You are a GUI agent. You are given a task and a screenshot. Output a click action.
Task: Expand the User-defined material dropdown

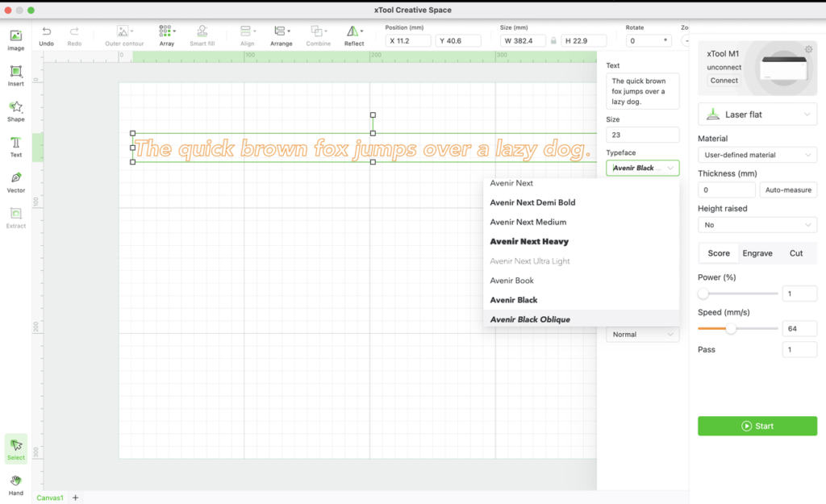click(757, 155)
